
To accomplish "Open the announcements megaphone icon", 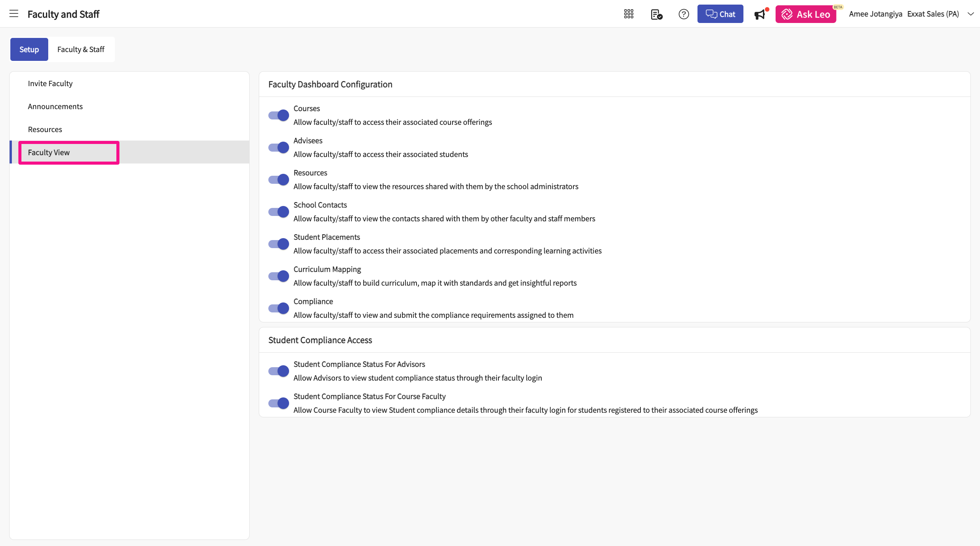I will [x=760, y=15].
